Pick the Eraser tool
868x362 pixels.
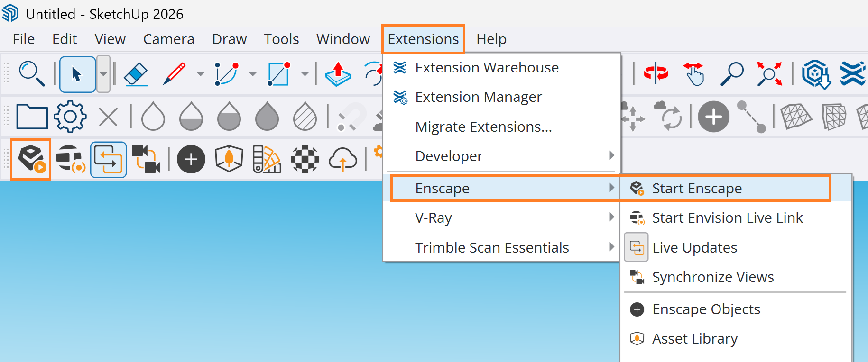[136, 74]
